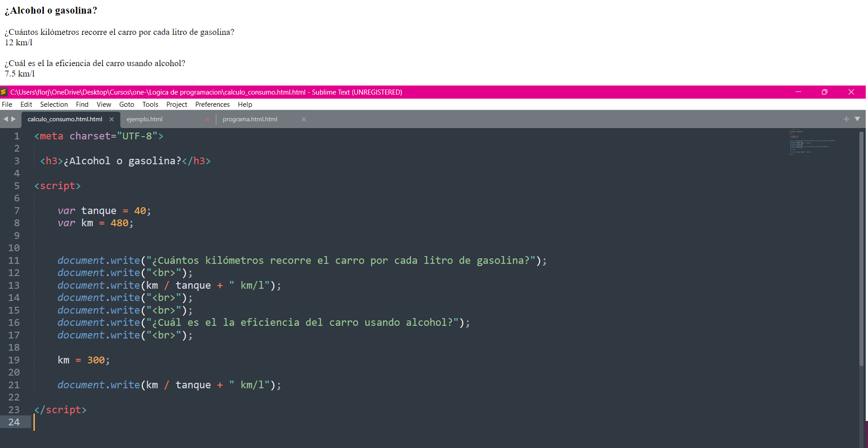Click the minimap code preview
868x448 pixels.
tap(812, 142)
